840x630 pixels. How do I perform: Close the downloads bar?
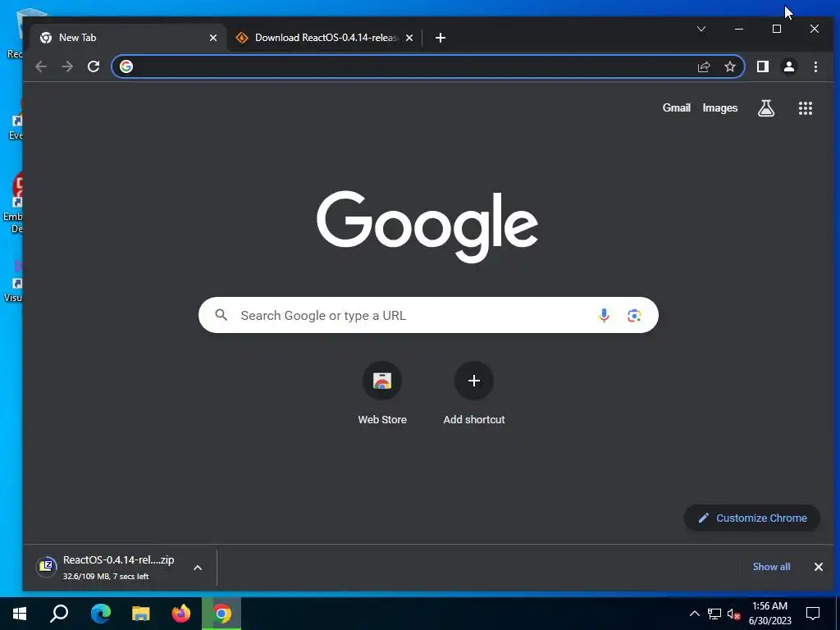[x=819, y=567]
